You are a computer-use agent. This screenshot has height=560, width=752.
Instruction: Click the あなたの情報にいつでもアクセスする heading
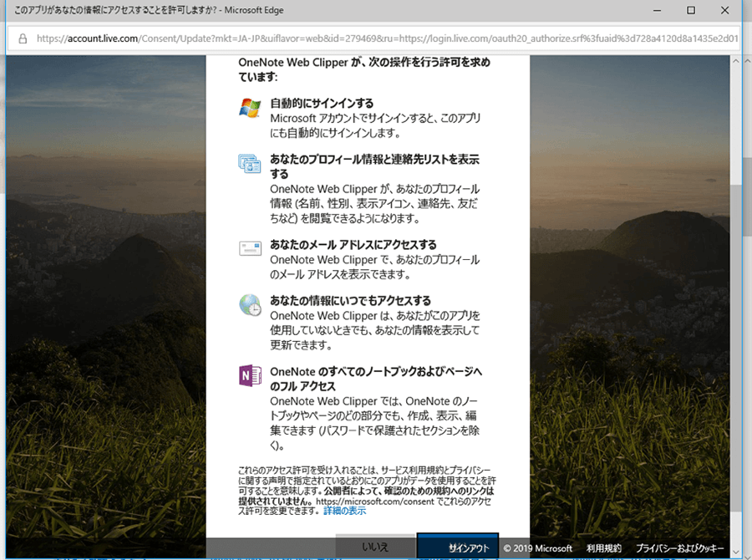click(350, 301)
